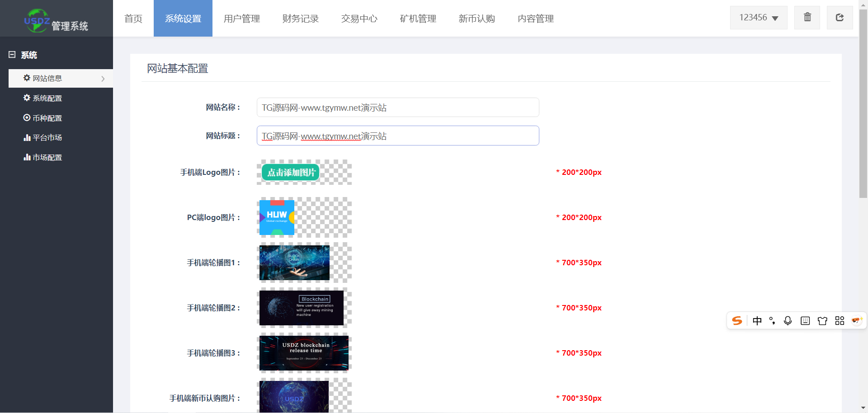Toggle IME punctuation mode button
This screenshot has width=868, height=413.
[772, 321]
